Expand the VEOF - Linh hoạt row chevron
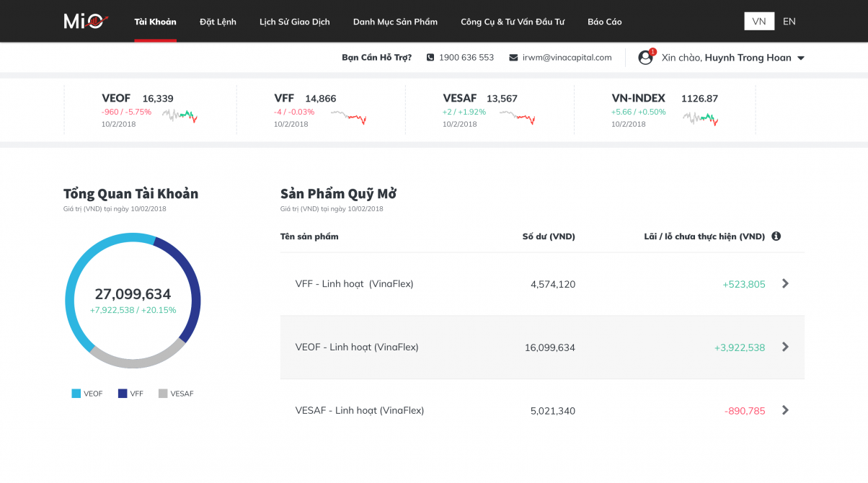868x483 pixels. pyautogui.click(x=785, y=347)
